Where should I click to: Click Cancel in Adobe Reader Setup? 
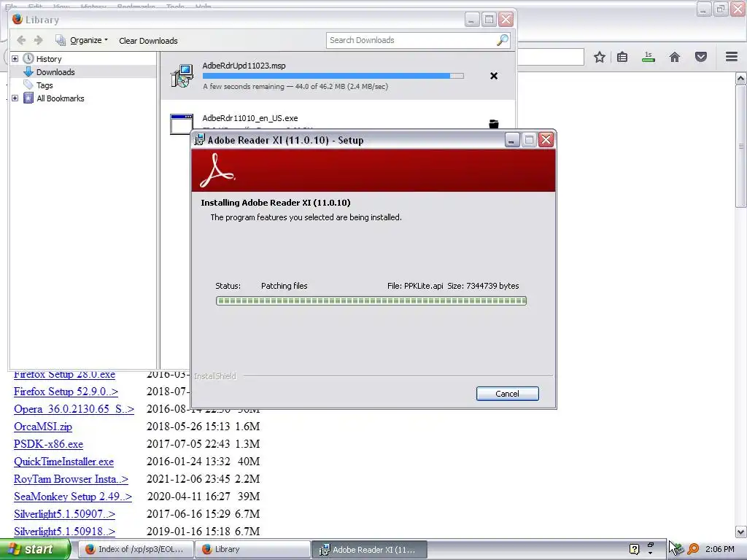click(508, 394)
